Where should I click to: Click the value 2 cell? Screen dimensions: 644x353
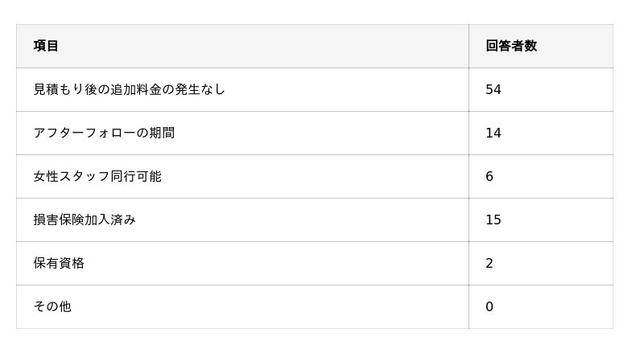pyautogui.click(x=489, y=263)
